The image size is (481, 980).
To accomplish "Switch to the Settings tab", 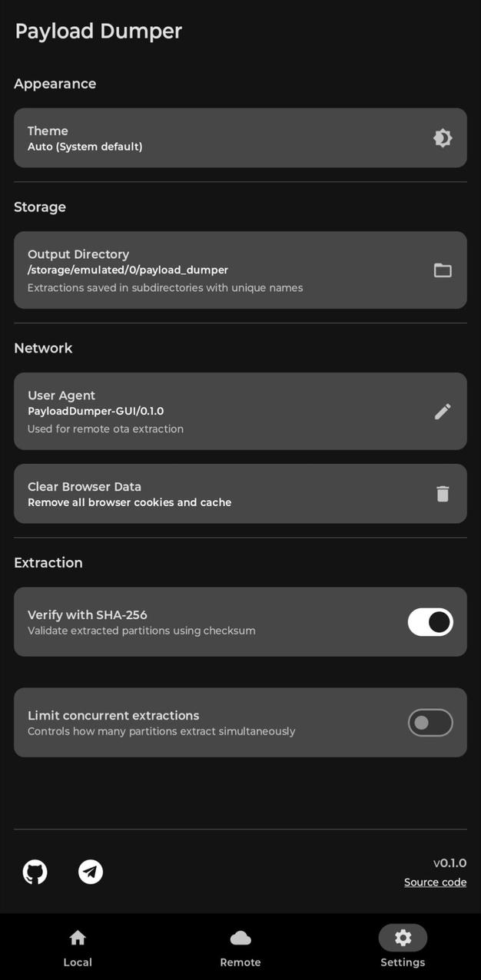I will click(403, 947).
